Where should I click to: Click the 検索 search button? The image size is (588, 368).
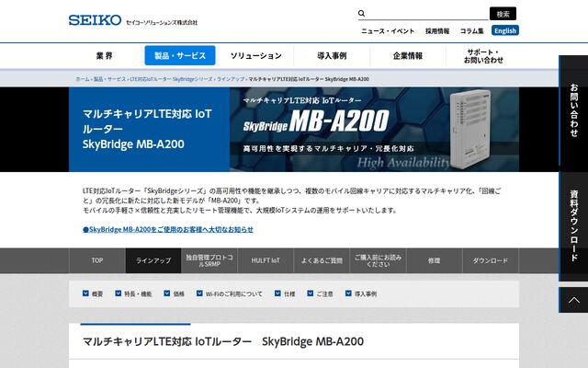503,14
